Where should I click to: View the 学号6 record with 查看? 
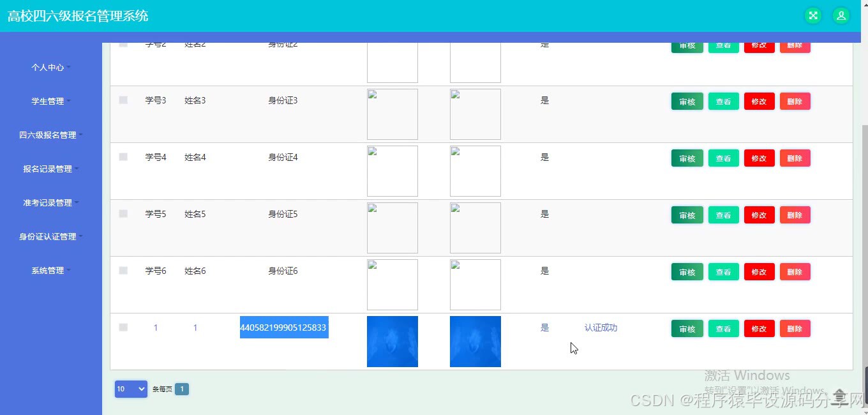pyautogui.click(x=723, y=272)
